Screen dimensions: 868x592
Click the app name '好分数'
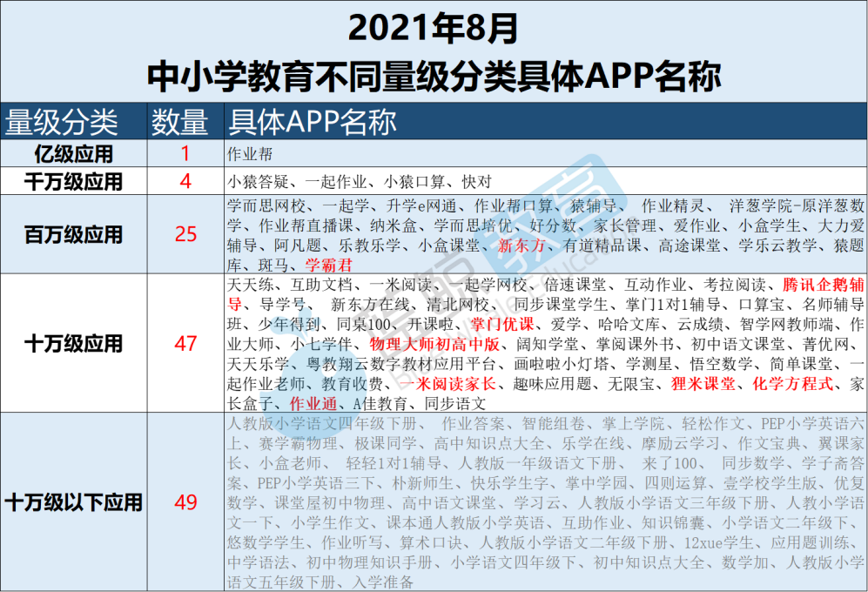pyautogui.click(x=553, y=226)
